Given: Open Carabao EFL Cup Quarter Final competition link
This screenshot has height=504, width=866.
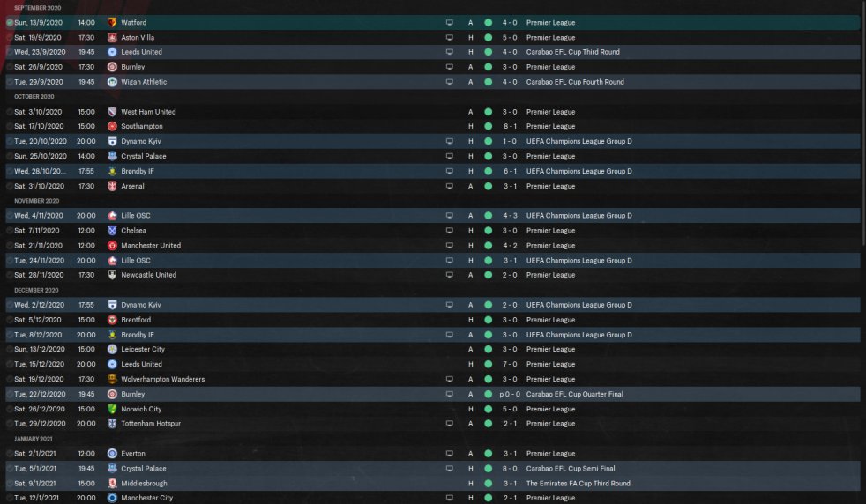Looking at the screenshot, I should (x=574, y=395).
